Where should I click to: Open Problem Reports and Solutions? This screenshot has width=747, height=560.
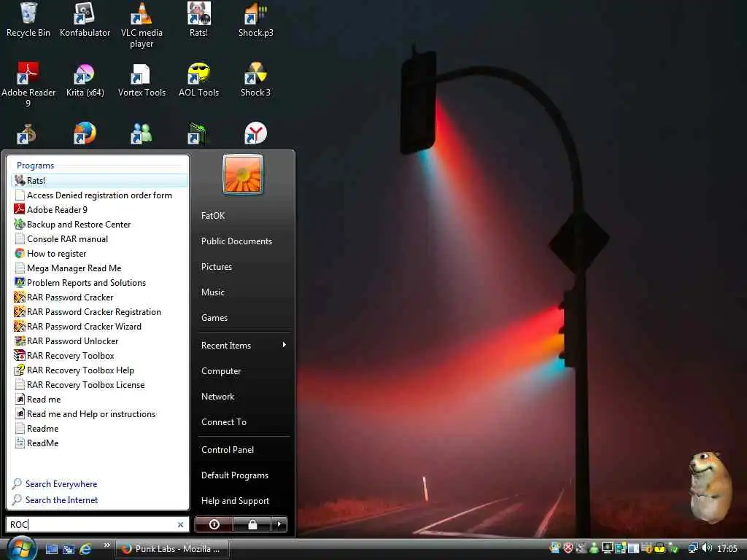[x=99, y=282]
